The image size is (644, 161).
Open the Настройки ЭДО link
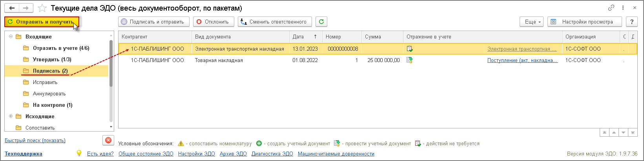point(196,154)
